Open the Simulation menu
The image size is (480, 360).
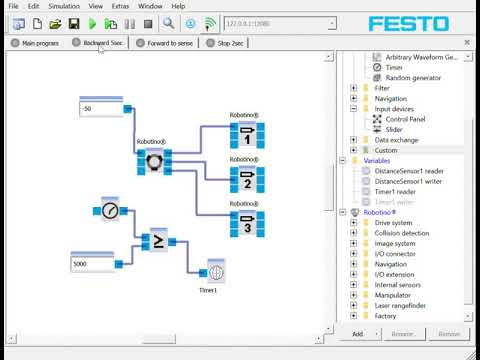64,6
